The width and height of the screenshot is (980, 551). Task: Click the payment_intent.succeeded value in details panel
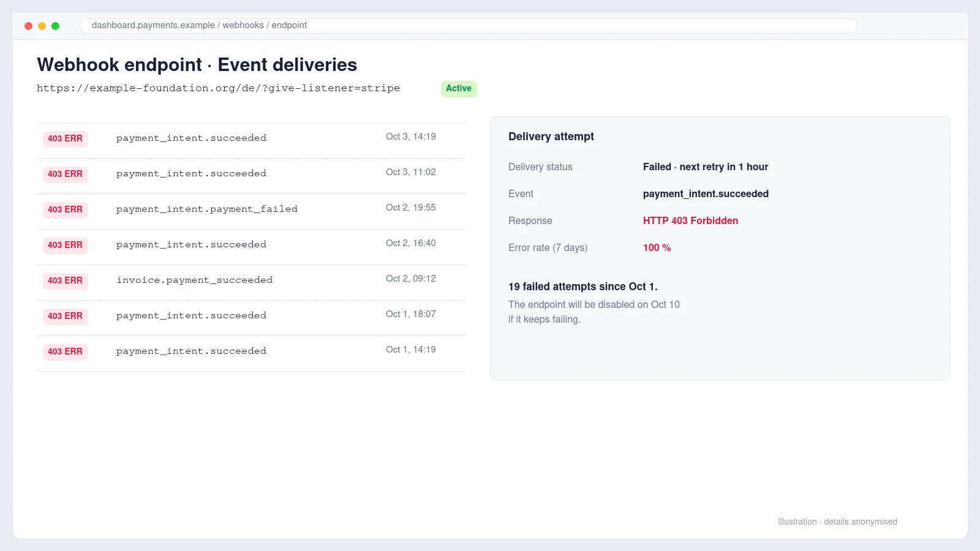click(706, 194)
